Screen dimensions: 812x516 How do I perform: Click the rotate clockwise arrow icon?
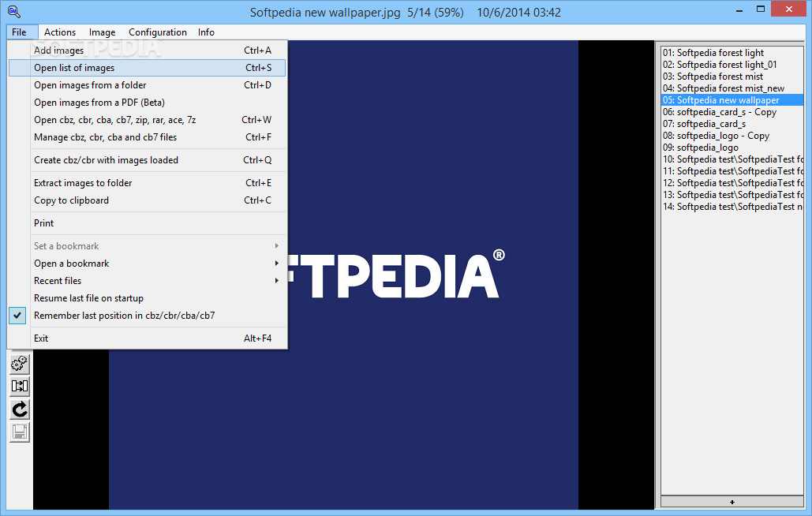click(x=20, y=409)
